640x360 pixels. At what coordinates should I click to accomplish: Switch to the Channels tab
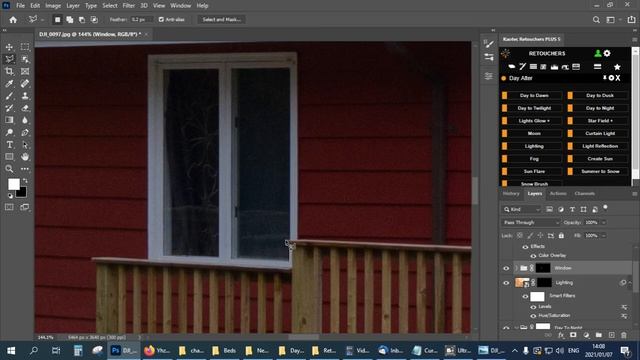(x=584, y=194)
